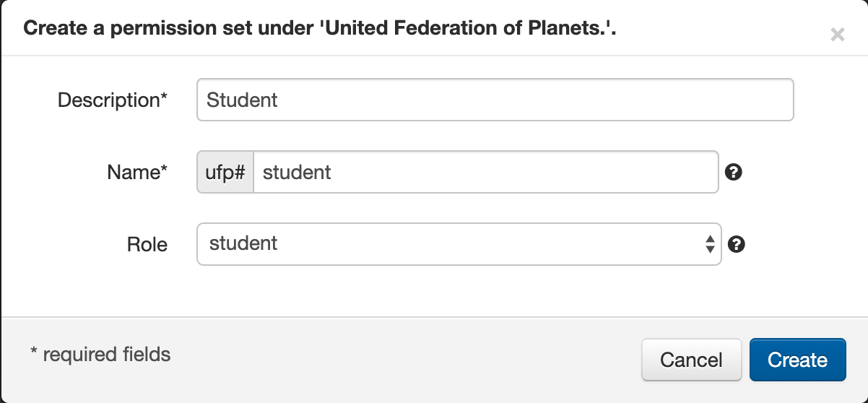Click the 'ufp#' prefix addon
Viewport: 868px width, 403px height.
pos(225,173)
